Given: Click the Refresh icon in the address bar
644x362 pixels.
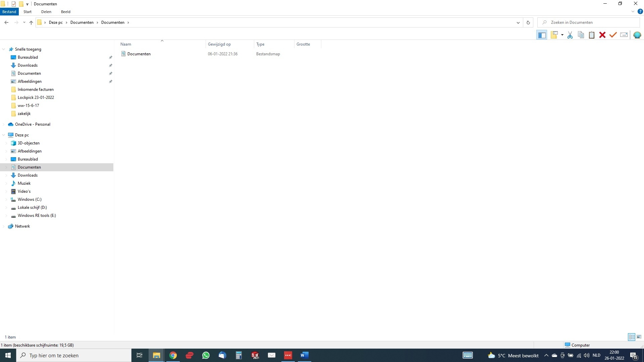Looking at the screenshot, I should pos(528,22).
